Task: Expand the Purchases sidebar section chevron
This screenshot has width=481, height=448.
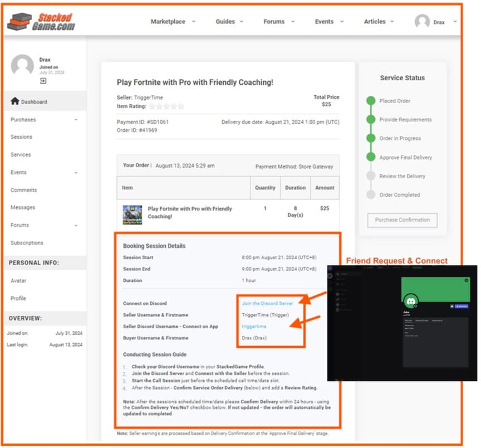Action: [76, 120]
